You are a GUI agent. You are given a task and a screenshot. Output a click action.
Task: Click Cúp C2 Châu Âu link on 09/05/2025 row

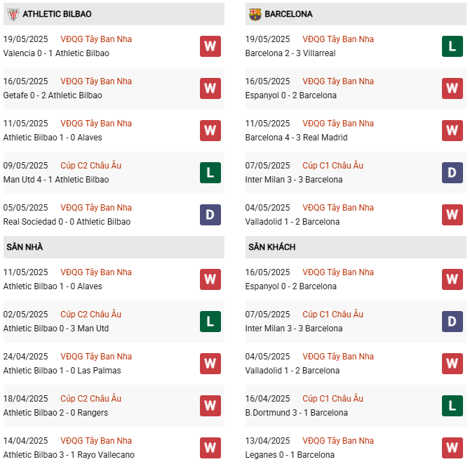[x=90, y=166]
